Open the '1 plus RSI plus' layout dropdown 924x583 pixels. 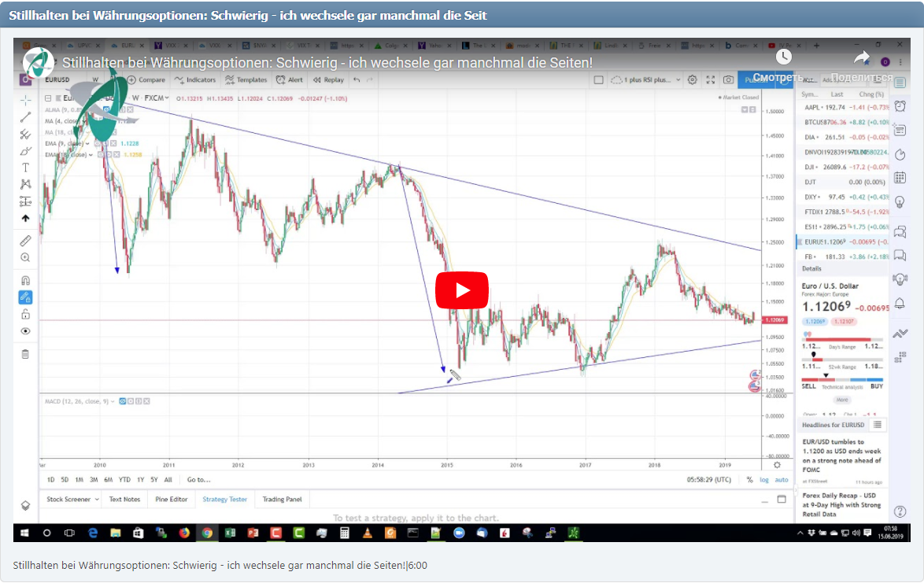[645, 79]
